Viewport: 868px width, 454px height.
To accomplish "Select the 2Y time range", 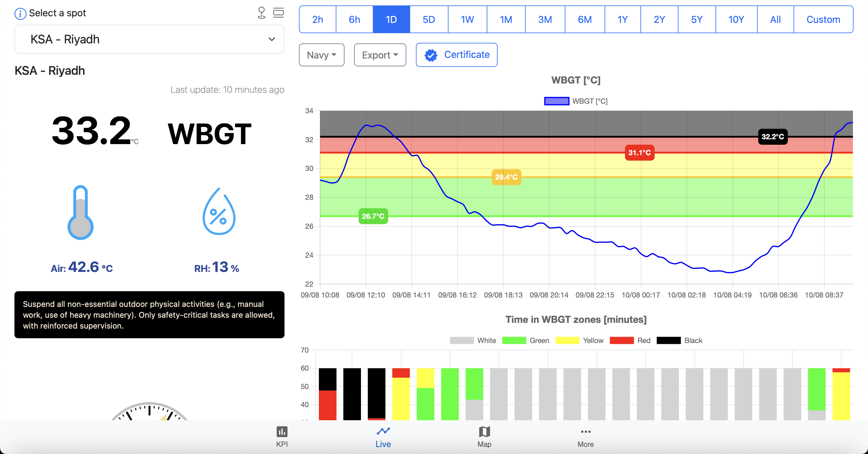I will 659,20.
